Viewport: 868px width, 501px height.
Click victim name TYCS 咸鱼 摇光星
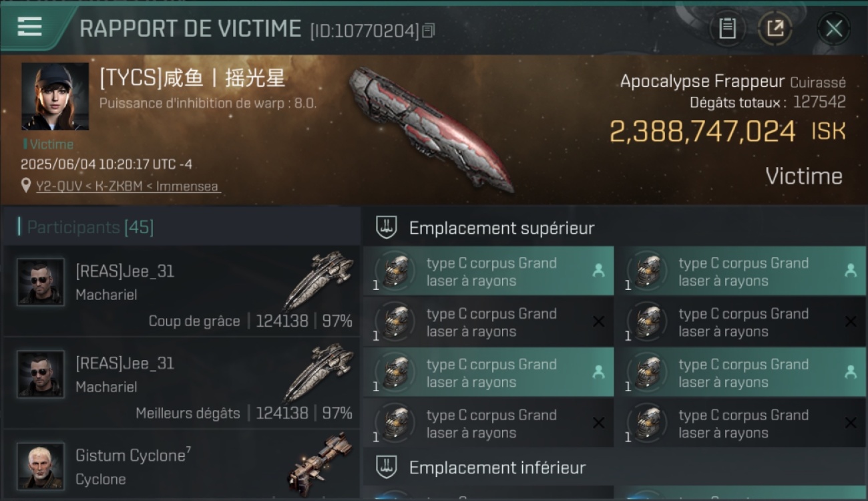point(192,78)
